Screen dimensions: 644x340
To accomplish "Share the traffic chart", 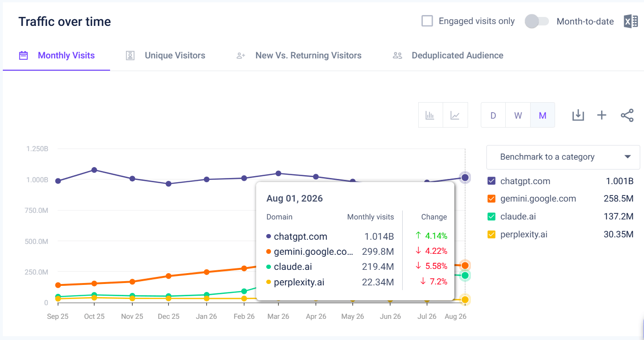I will click(x=627, y=115).
